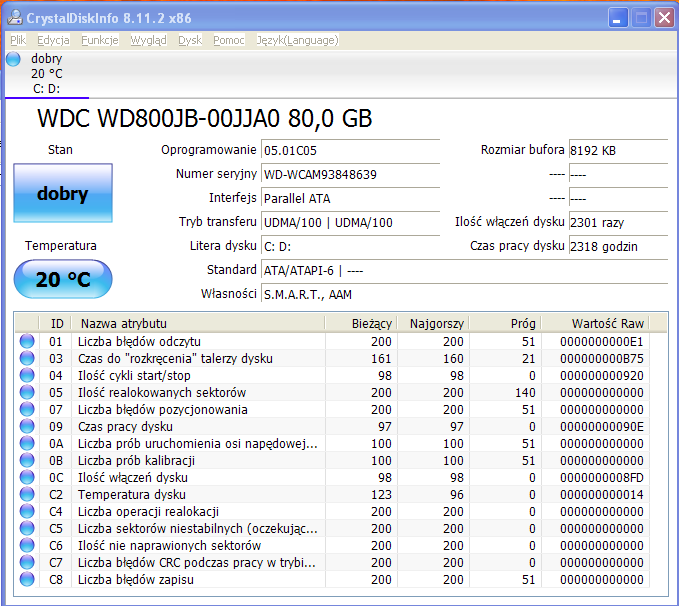Click the features field 'S.M.A.R.T., AAM'
Screen dimensions: 679x606
click(465, 295)
